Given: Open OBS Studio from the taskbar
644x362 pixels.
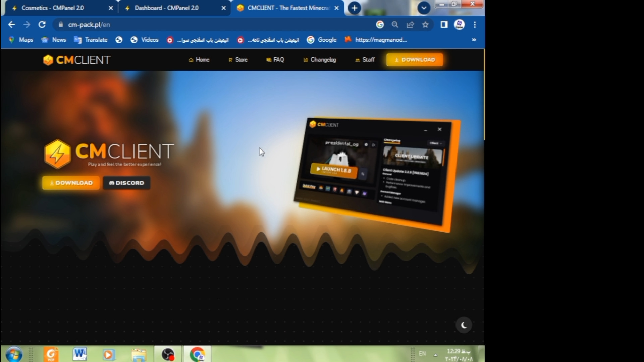Looking at the screenshot, I should (168, 354).
